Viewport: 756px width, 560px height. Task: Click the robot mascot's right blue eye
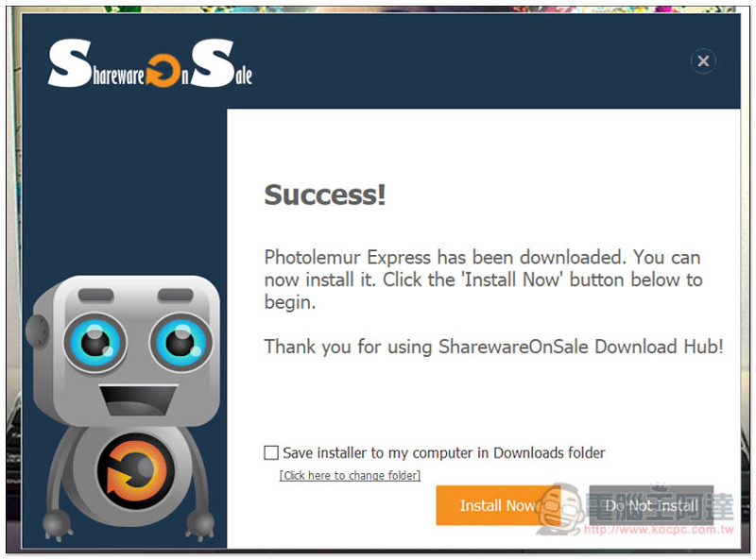click(x=181, y=341)
